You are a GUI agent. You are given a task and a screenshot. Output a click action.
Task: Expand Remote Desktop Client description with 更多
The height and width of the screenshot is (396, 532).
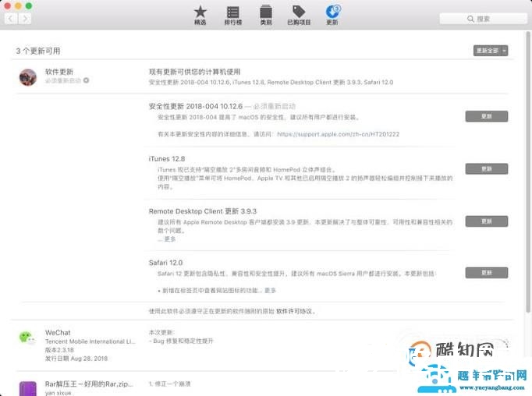coord(169,239)
